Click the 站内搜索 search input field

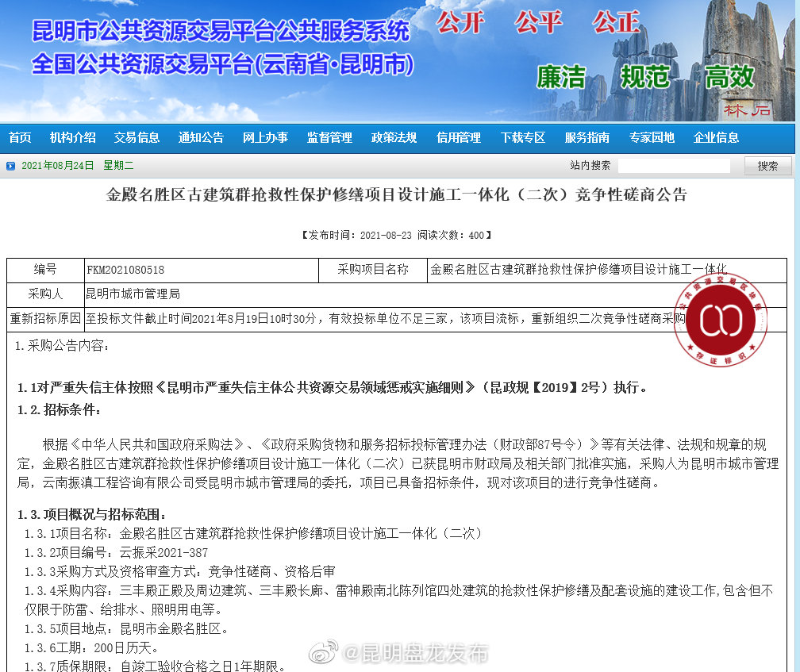coord(674,165)
